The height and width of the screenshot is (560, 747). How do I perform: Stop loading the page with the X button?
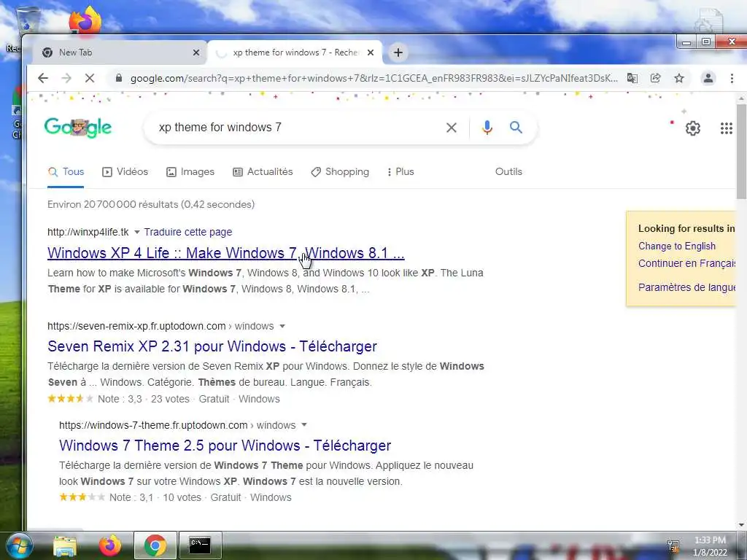point(90,78)
